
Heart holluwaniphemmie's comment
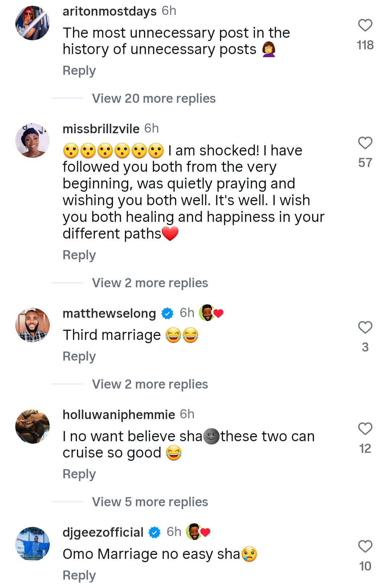[x=365, y=429]
